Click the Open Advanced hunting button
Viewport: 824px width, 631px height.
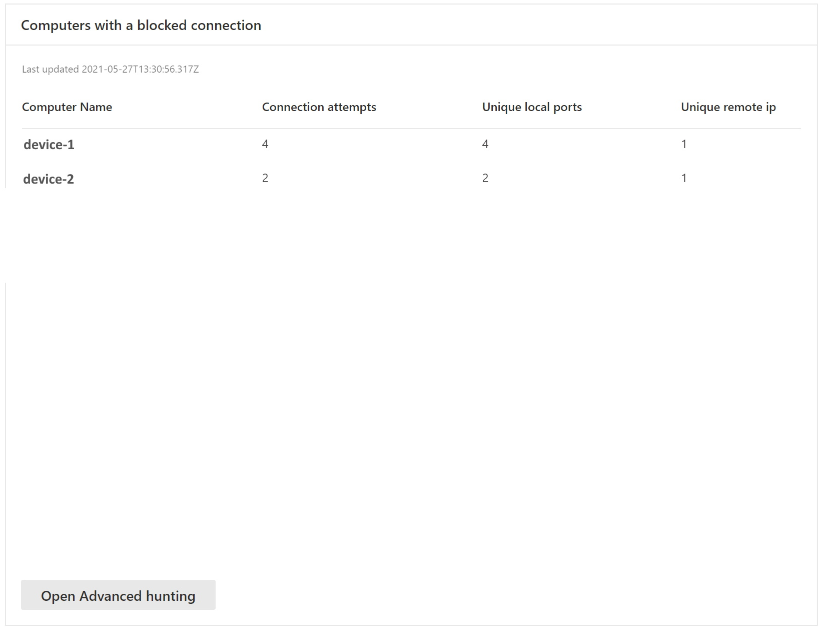coord(118,596)
